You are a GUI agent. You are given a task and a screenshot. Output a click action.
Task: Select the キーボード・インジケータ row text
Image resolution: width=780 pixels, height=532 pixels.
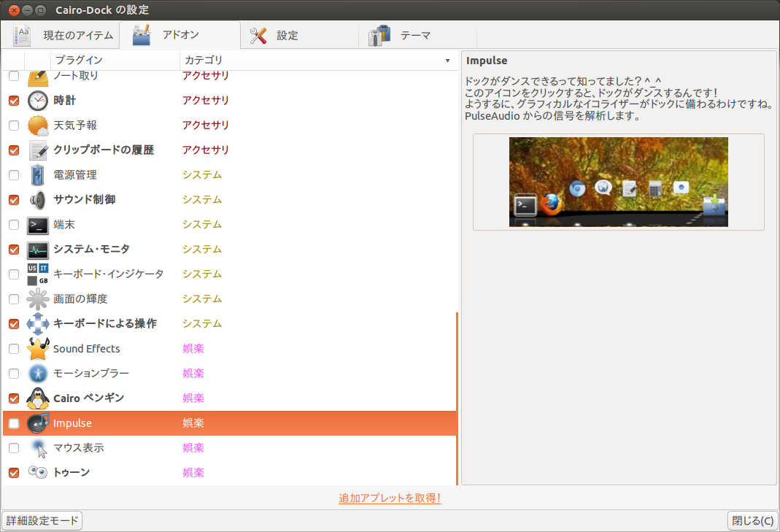click(x=109, y=274)
